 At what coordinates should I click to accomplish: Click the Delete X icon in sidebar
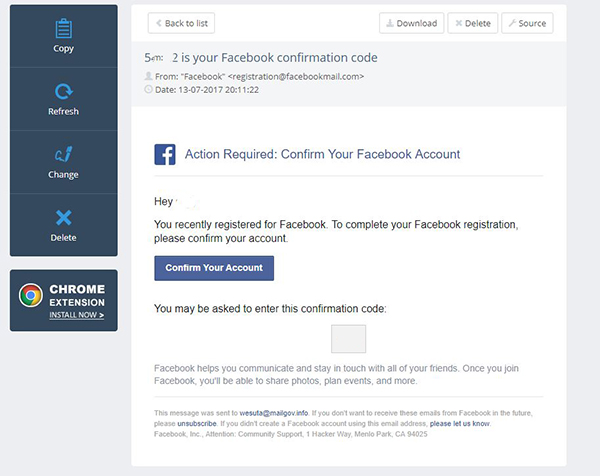point(64,218)
